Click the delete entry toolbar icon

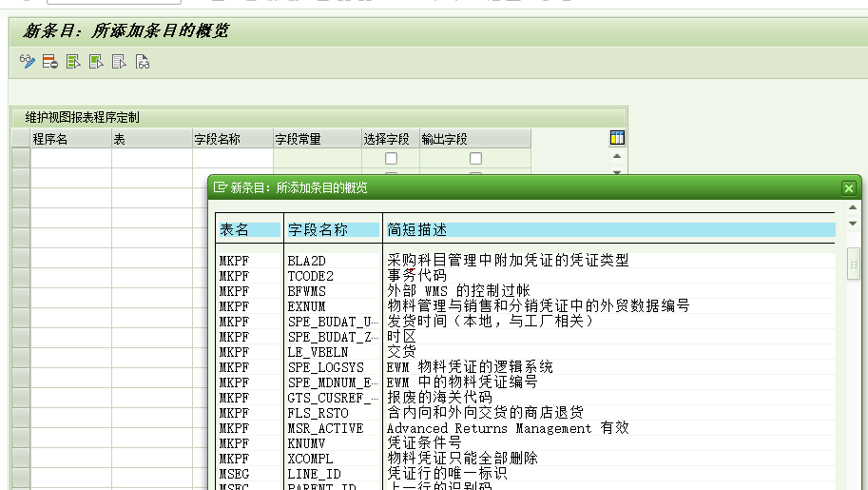coord(50,63)
